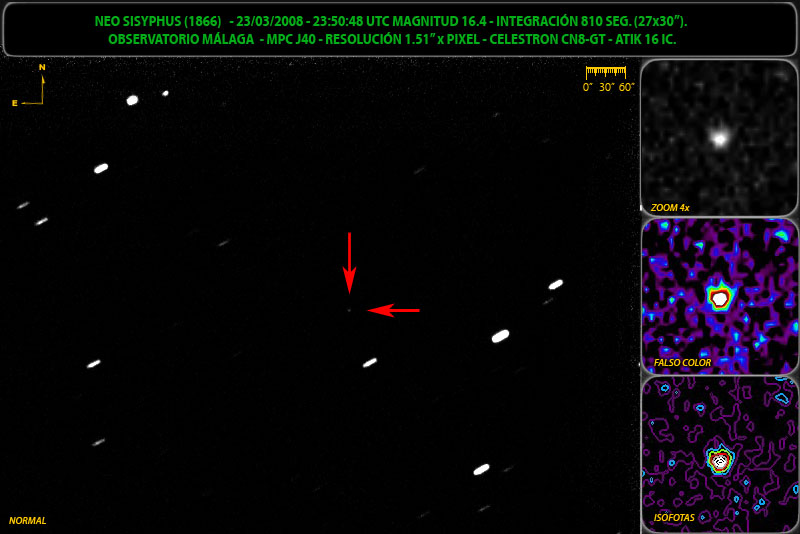Open the ZOOM 4x inset image

click(x=719, y=138)
